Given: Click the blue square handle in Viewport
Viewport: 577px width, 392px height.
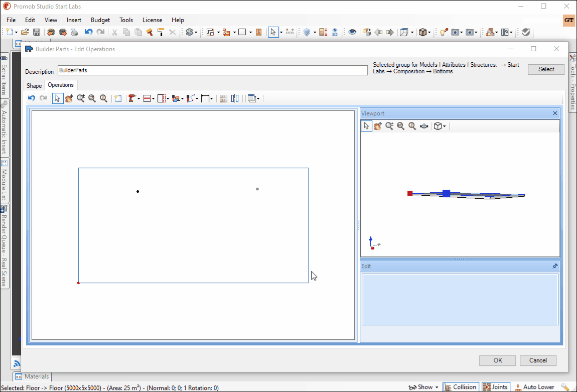Looking at the screenshot, I should [x=446, y=193].
